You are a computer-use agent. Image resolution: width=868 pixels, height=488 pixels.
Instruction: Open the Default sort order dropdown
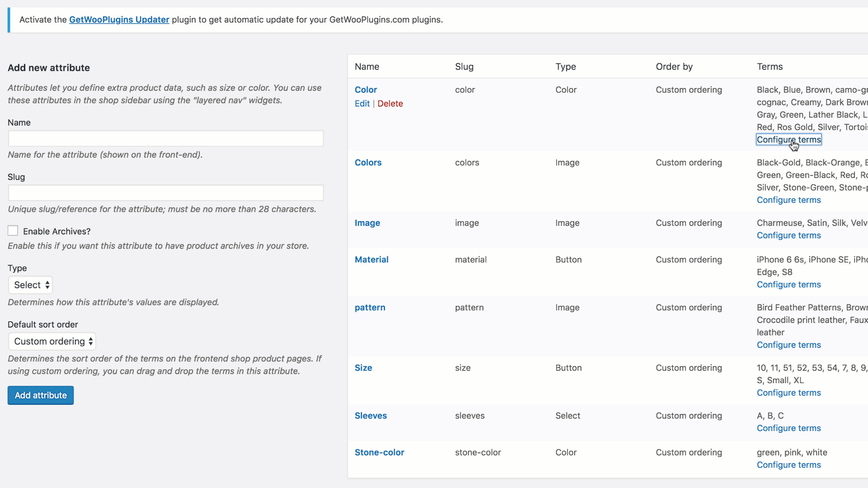(x=52, y=341)
